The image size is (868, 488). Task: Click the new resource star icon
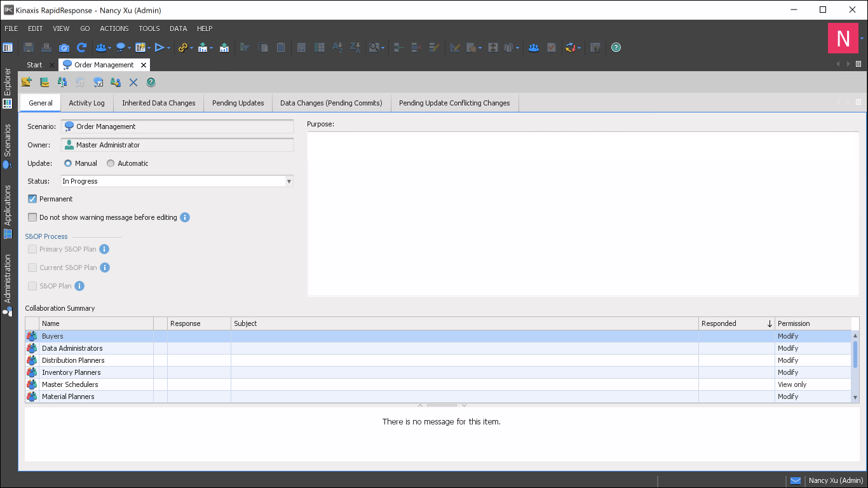(x=140, y=48)
